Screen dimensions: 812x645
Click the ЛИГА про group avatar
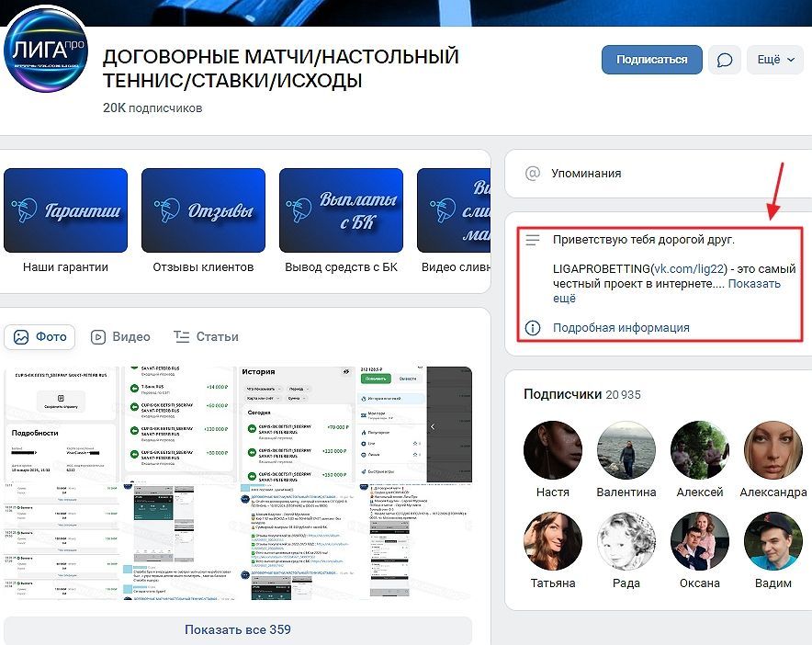click(x=46, y=50)
